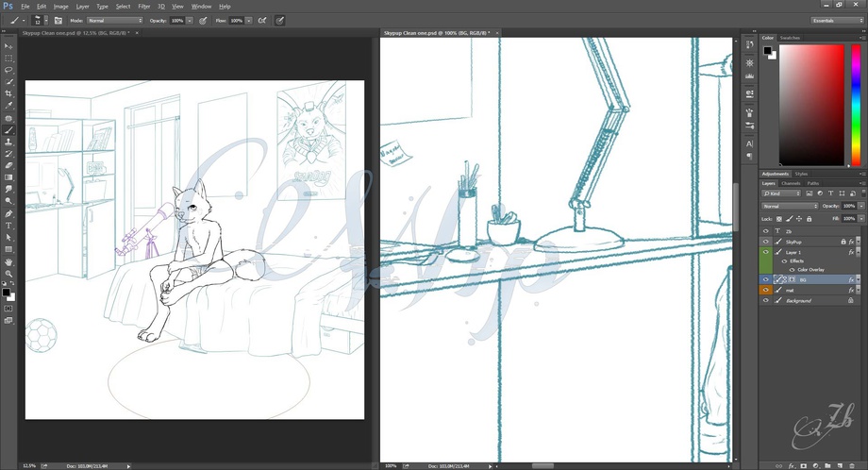
Task: Hide the SkyPup layer
Action: point(765,242)
